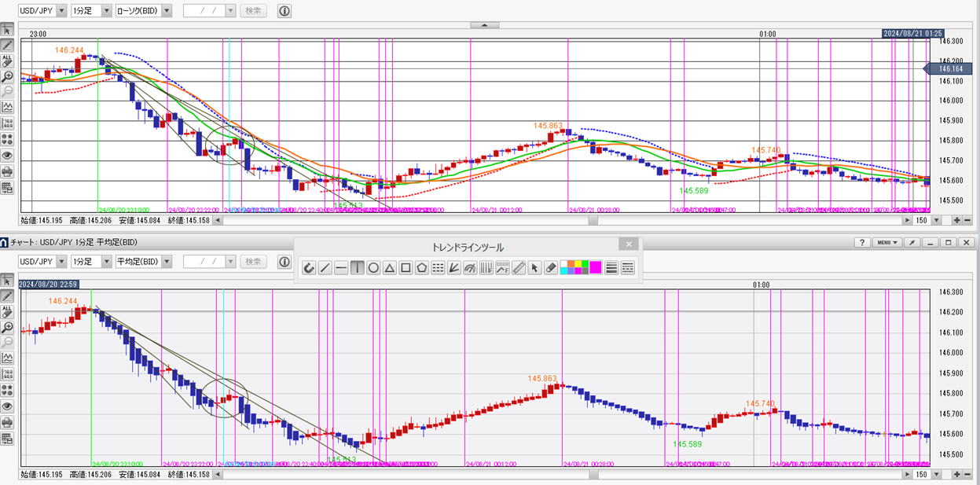Zoom in with magnifier in upper chart sidebar

(x=7, y=76)
